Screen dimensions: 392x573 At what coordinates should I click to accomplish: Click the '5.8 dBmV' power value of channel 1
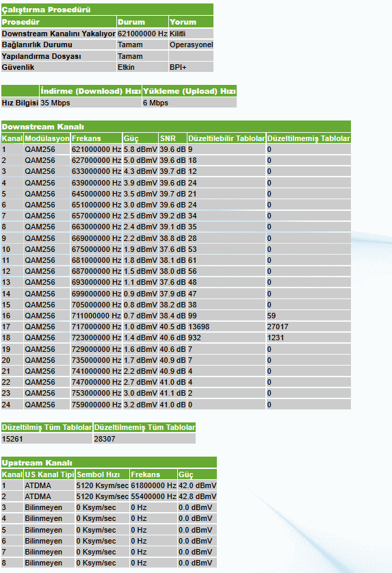click(140, 149)
